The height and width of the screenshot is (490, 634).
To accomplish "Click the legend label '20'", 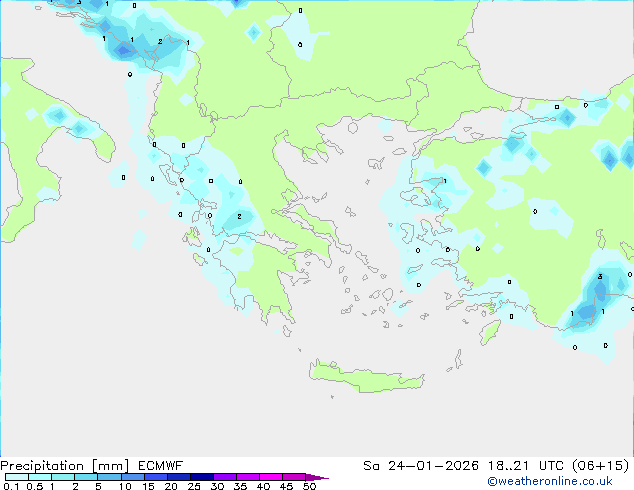I will coord(171,486).
